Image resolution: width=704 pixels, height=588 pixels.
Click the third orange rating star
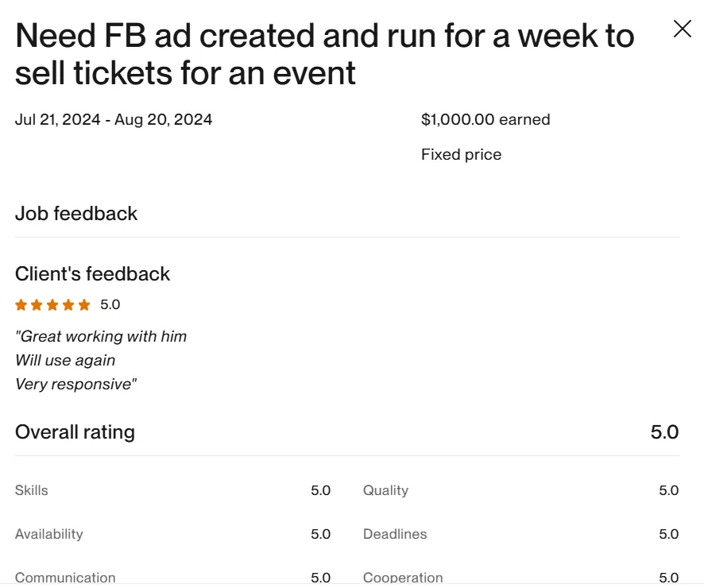point(52,305)
